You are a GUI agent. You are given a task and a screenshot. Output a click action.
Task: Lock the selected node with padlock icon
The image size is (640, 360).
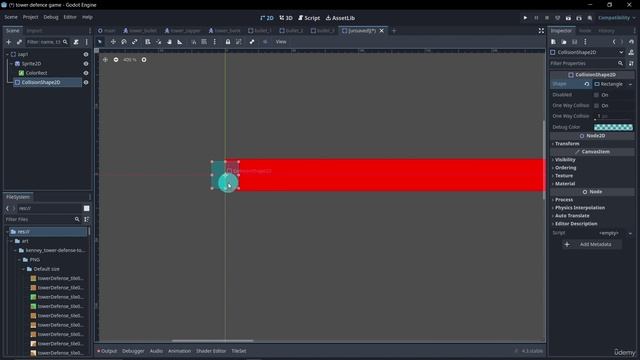click(228, 42)
